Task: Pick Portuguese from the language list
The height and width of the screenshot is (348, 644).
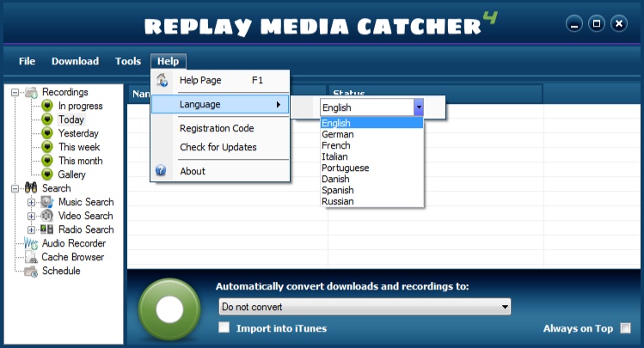Action: [371, 168]
